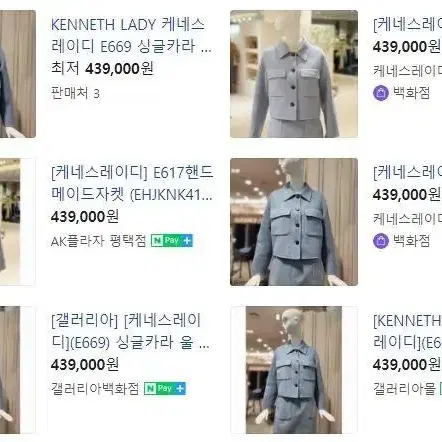This screenshot has width=442, height=442.
Task: Open the middle-right blue jacket mannequin thumbnail
Action: pos(294,222)
